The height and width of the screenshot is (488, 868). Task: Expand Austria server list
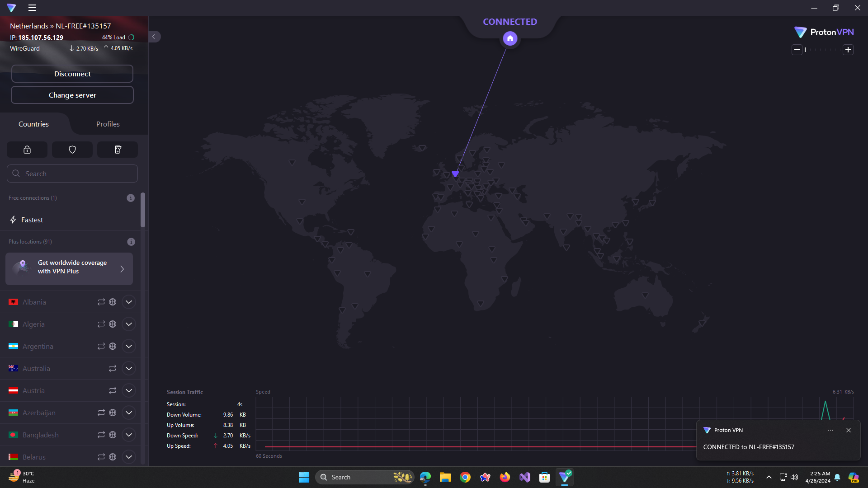[x=129, y=390]
